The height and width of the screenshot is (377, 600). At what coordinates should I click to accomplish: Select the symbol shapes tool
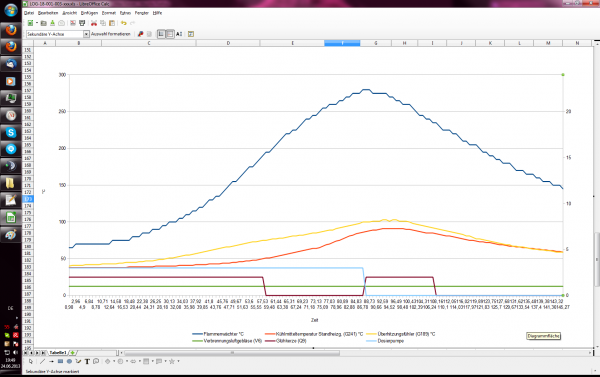(120, 361)
